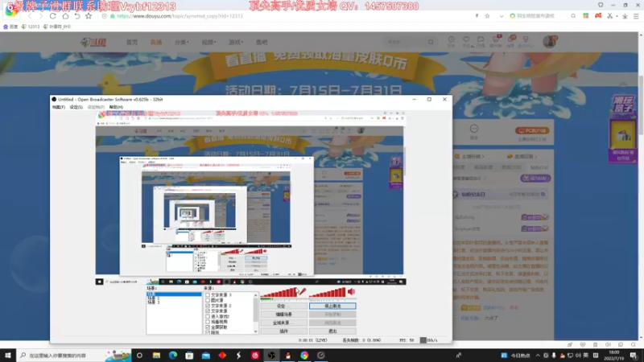Click the browser reload icon
Image resolution: width=644 pixels, height=362 pixels.
52,16
